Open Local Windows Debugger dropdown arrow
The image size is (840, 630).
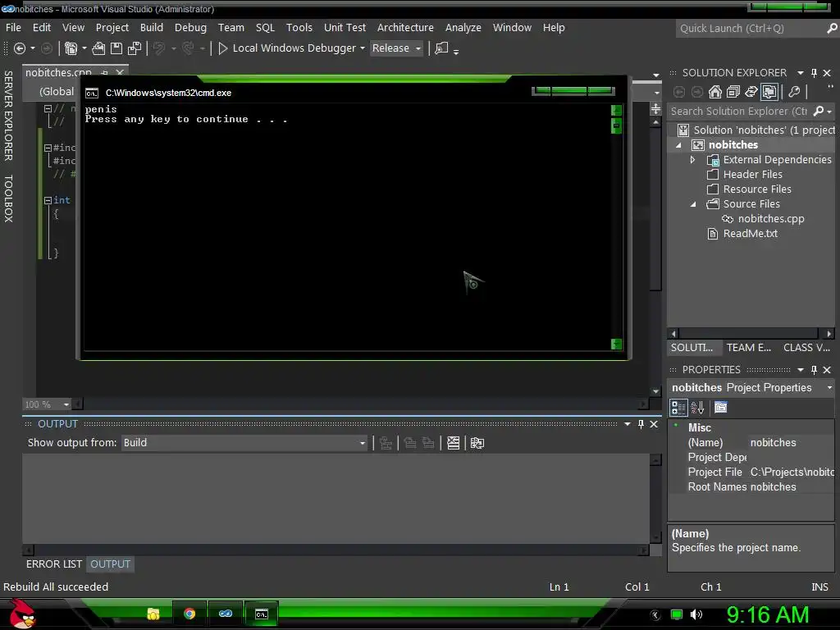tap(362, 48)
